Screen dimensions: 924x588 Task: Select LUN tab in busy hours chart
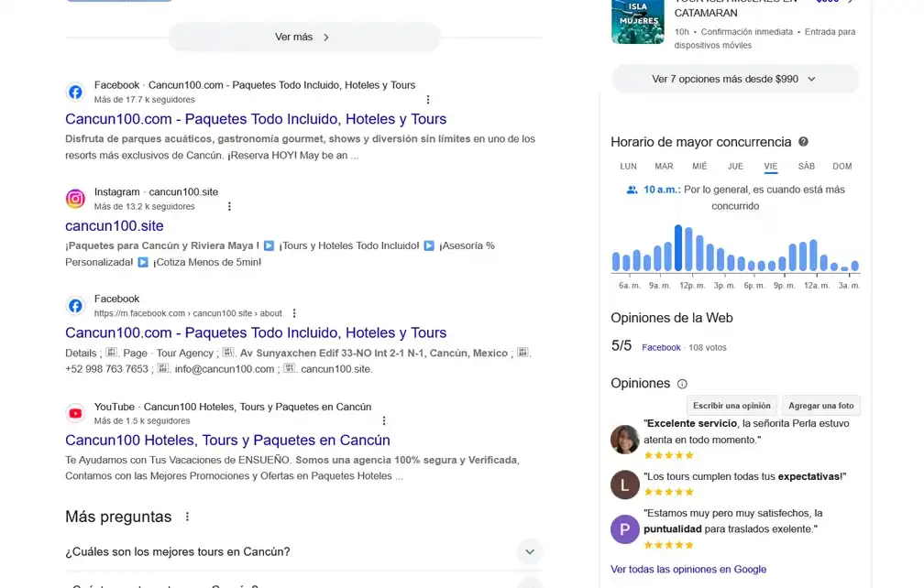(x=628, y=167)
